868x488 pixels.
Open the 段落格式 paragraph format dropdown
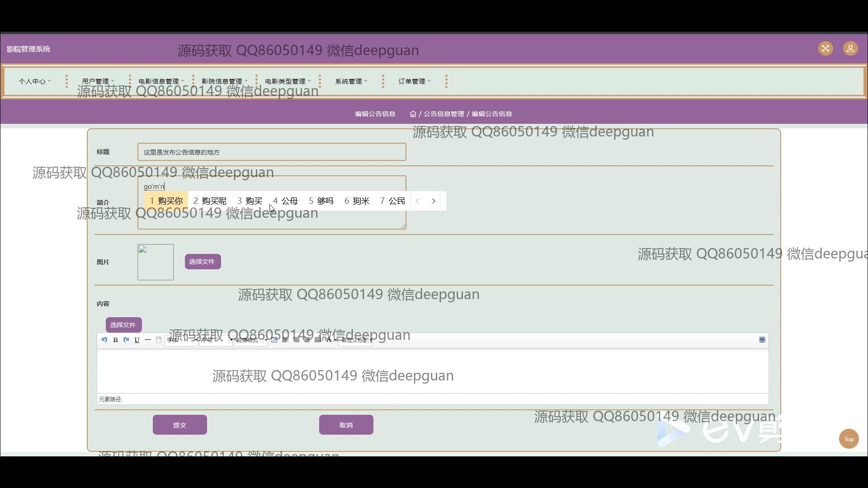click(250, 340)
